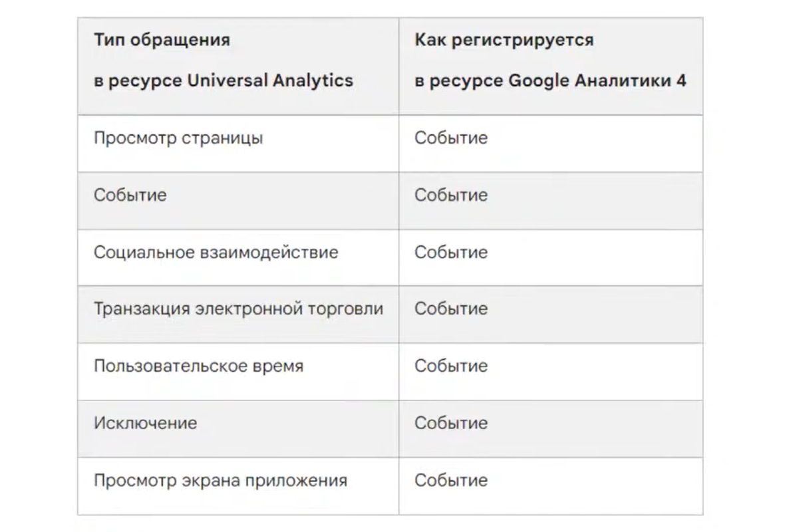Click "Событие" in the Просмотр страницы row
This screenshot has width=785, height=532.
[x=451, y=138]
